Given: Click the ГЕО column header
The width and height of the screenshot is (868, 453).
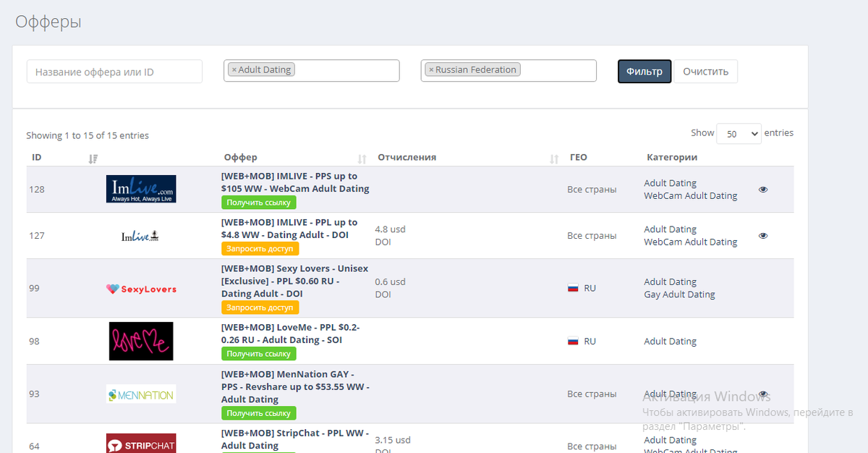Looking at the screenshot, I should pyautogui.click(x=579, y=158).
